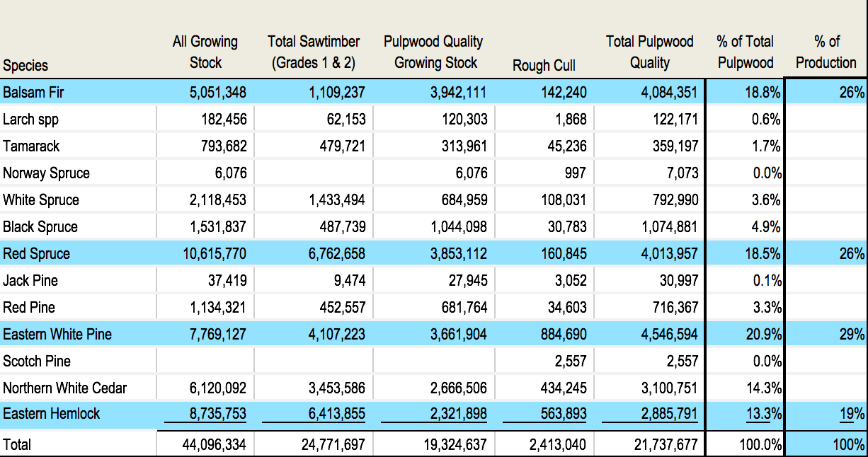Click the Norway Spruce row label

pyautogui.click(x=46, y=173)
